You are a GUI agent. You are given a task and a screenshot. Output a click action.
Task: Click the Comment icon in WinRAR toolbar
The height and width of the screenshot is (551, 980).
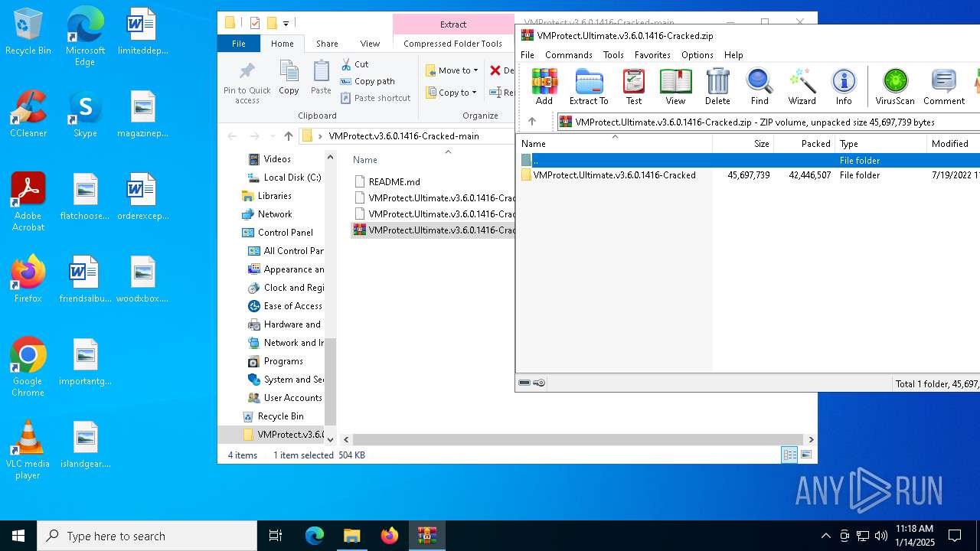[944, 86]
